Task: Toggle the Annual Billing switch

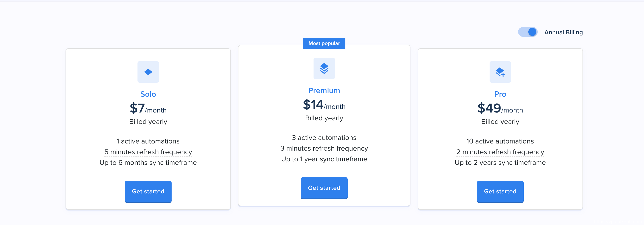Action: pos(527,32)
